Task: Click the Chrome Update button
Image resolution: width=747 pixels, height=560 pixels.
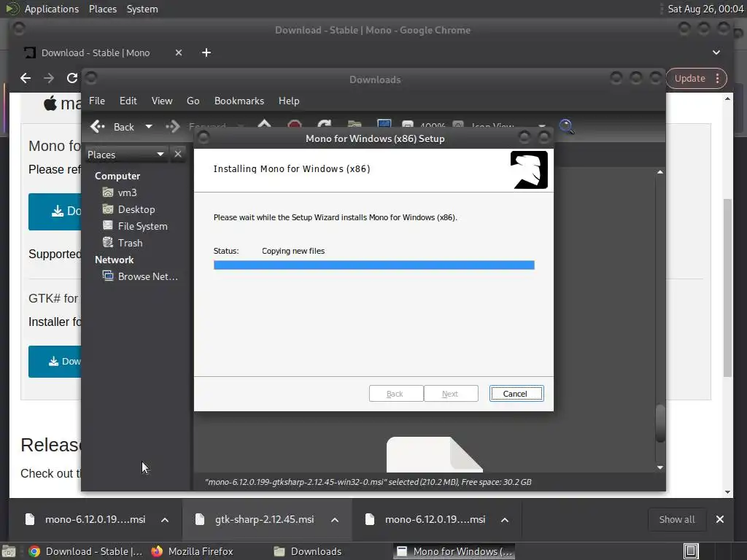Action: click(689, 79)
